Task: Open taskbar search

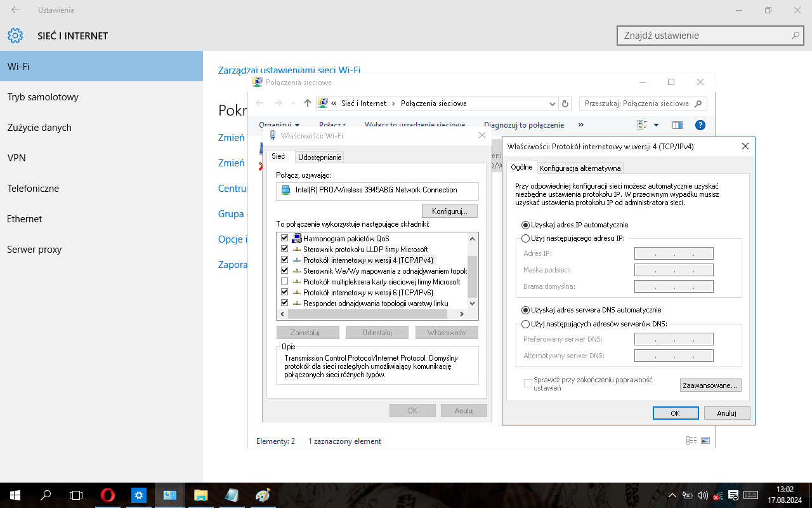Action: (46, 495)
